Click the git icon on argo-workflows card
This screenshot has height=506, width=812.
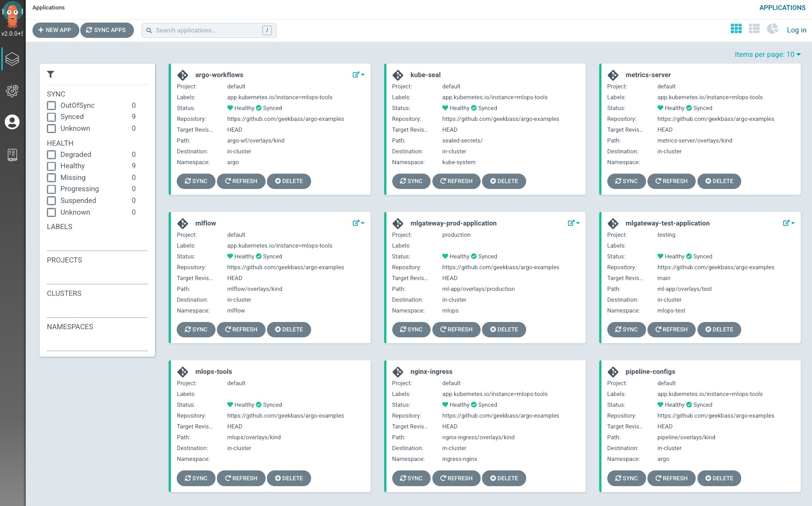pos(183,75)
